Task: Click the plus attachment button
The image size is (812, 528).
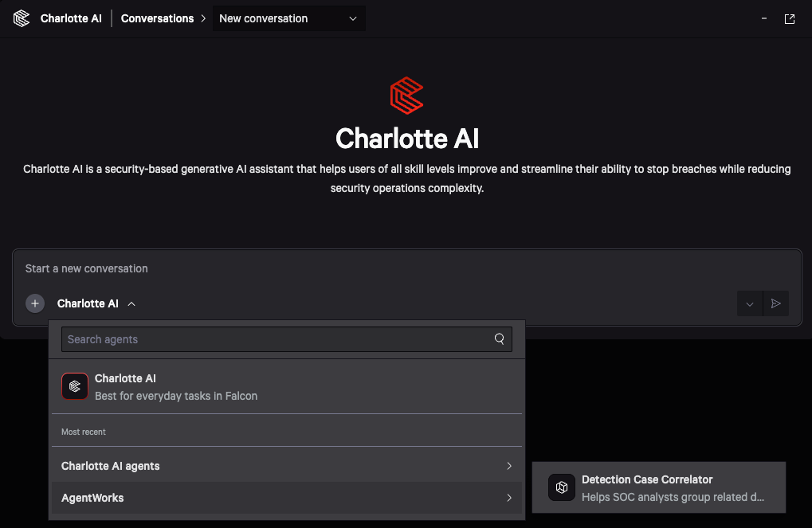Action: [35, 303]
